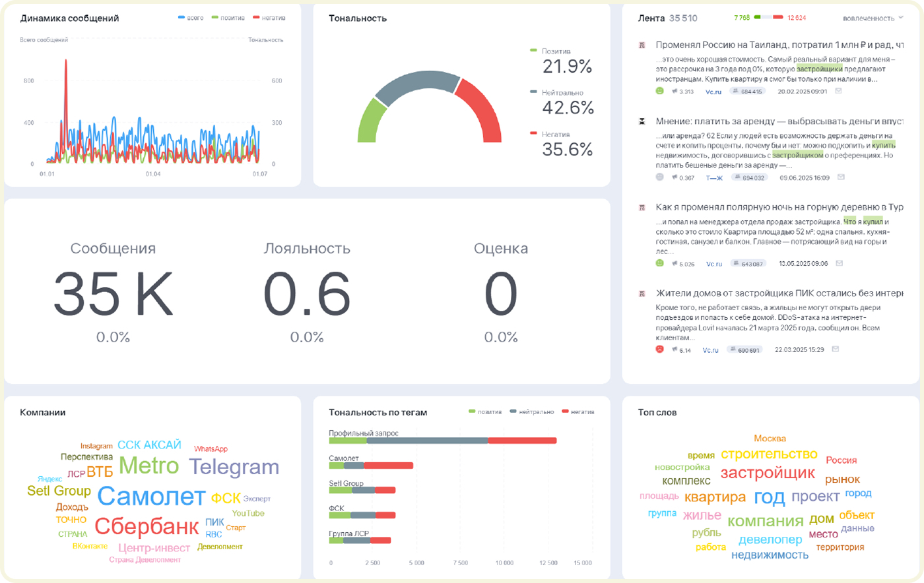Screen dimensions: 924x583
Task: Toggle 'нейтрально' in Тональность по тегам legend
Action: coord(532,412)
